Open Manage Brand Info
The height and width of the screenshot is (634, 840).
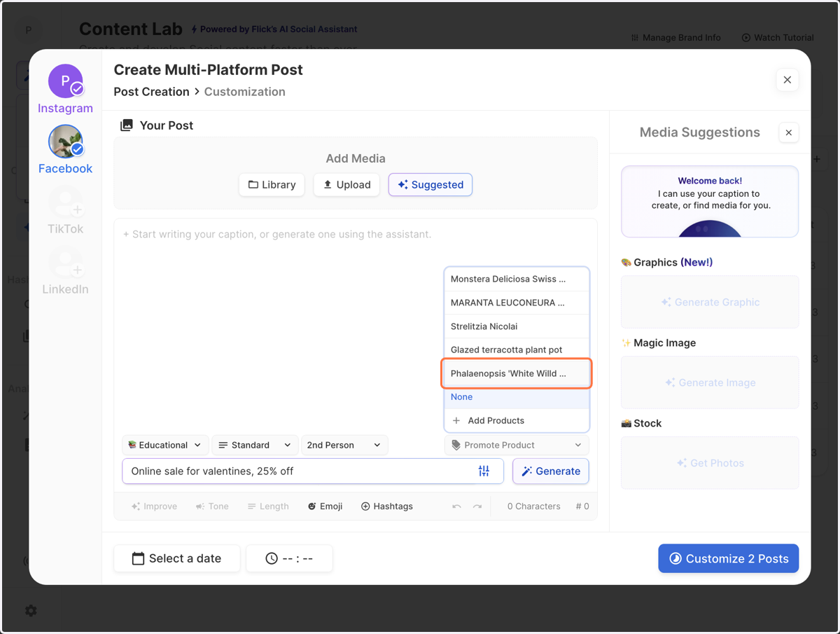[x=675, y=38]
